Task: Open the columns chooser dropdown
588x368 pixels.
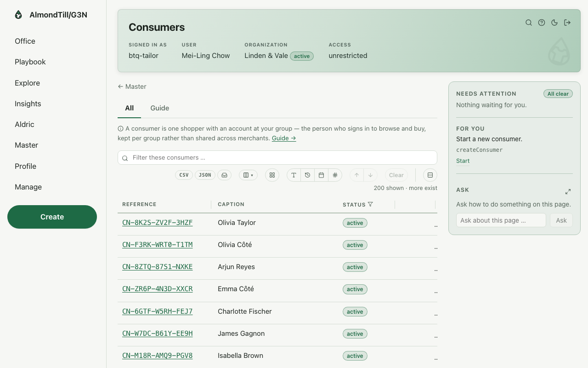Action: [248, 175]
